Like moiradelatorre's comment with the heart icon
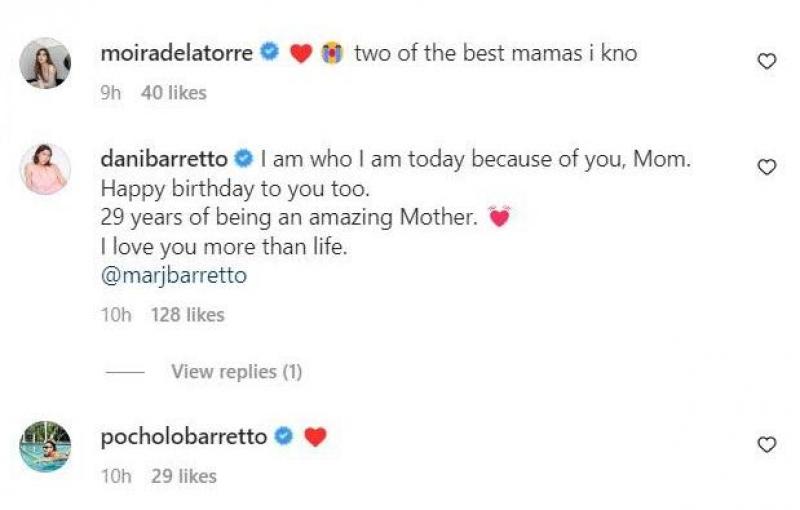 (x=767, y=62)
